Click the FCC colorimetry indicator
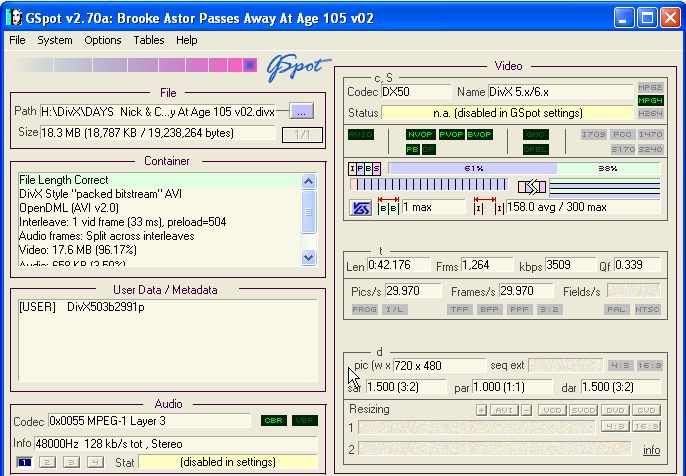686x476 pixels. (622, 135)
